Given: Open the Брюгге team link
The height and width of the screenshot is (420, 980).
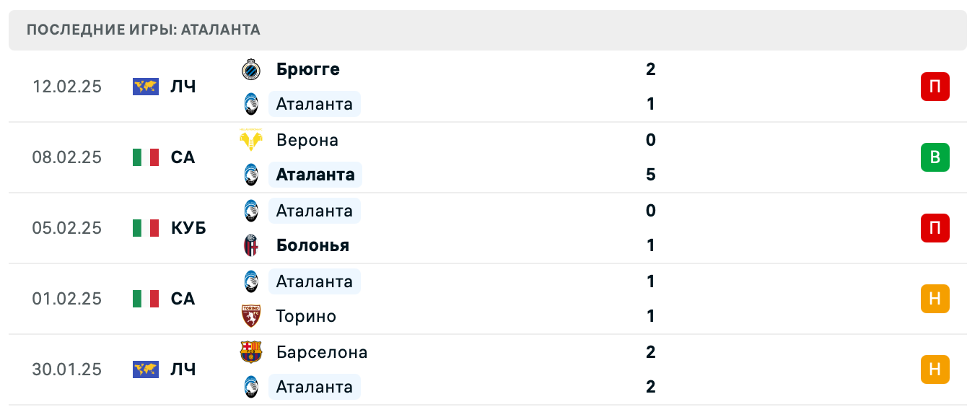Looking at the screenshot, I should (x=308, y=69).
